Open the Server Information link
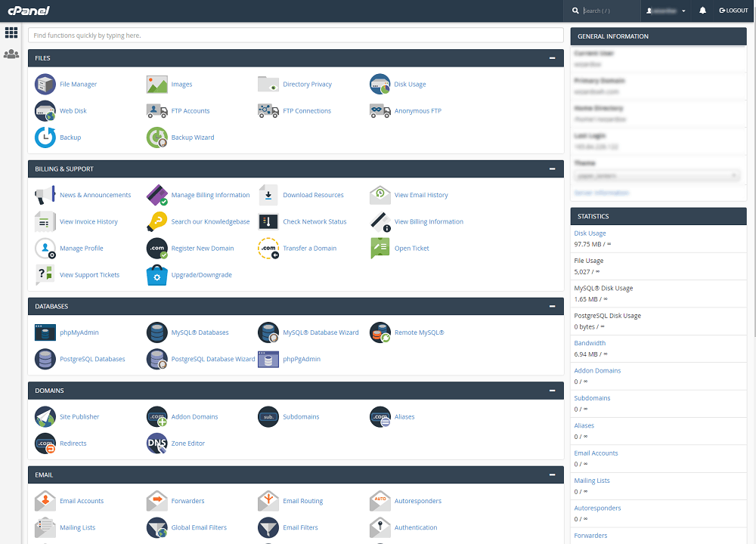 [x=601, y=193]
